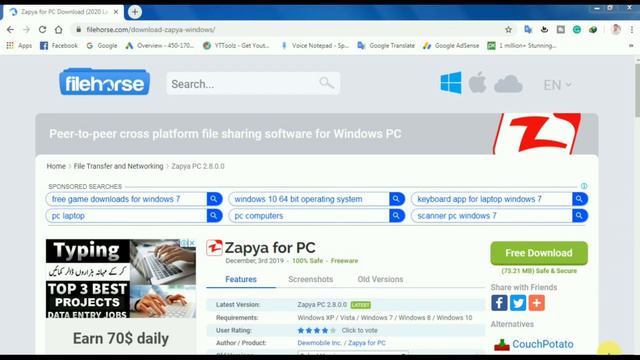Click Dewmobile Inc. author link

[319, 343]
